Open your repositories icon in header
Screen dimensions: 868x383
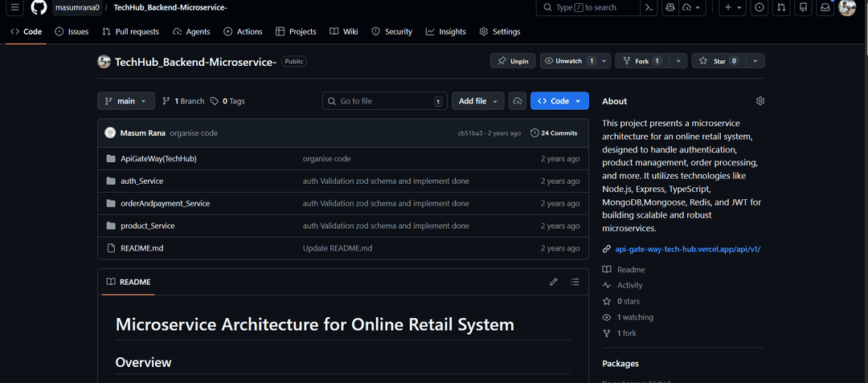(x=803, y=8)
